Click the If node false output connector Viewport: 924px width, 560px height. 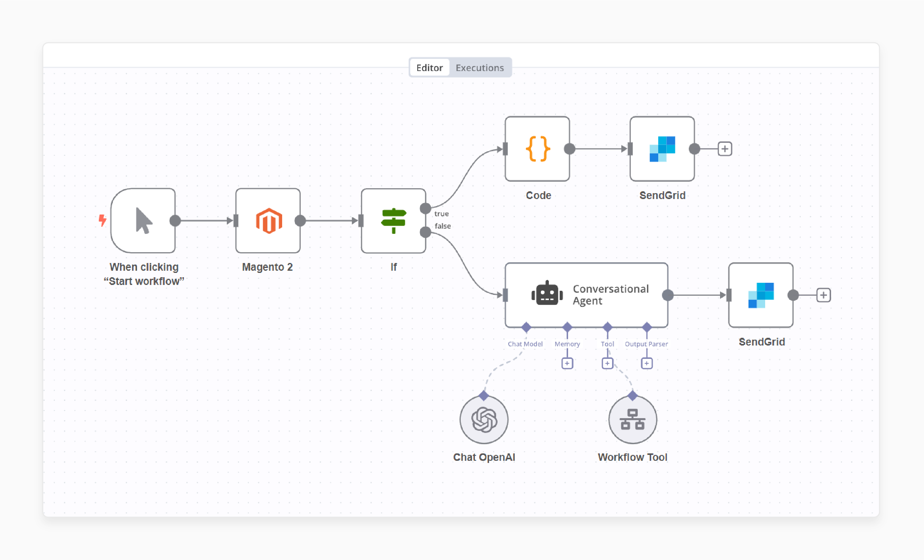click(x=425, y=232)
